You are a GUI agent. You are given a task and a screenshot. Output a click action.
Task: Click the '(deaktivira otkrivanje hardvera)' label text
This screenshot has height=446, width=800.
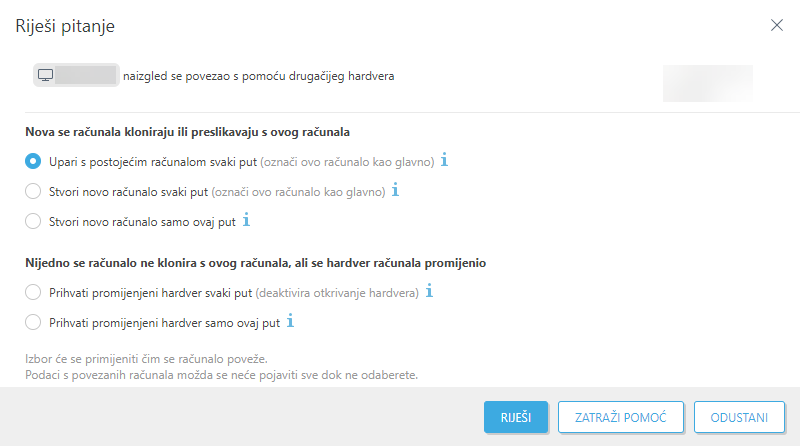click(337, 293)
